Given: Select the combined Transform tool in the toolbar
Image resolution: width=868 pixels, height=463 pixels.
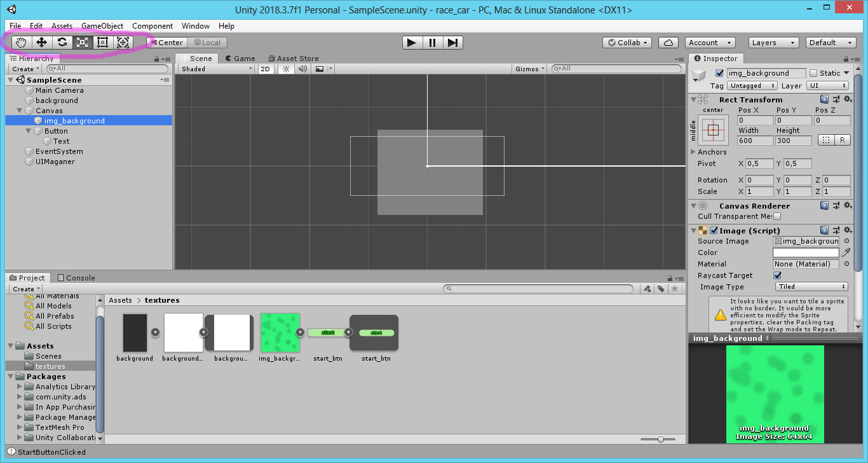Looking at the screenshot, I should 123,43.
